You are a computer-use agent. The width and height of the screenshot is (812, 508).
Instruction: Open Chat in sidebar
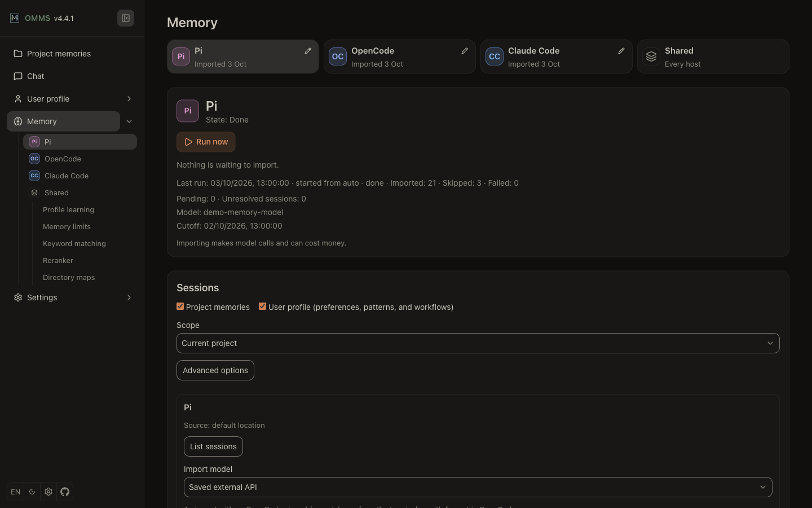tap(72, 76)
